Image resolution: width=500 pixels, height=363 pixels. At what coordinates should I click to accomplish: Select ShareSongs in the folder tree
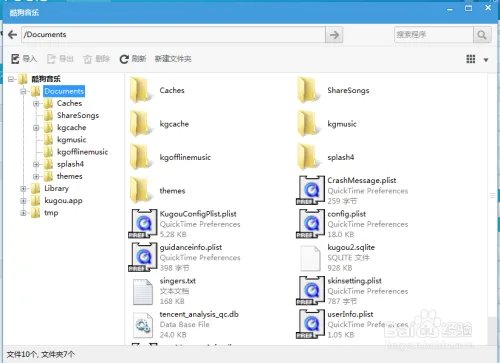tap(78, 115)
